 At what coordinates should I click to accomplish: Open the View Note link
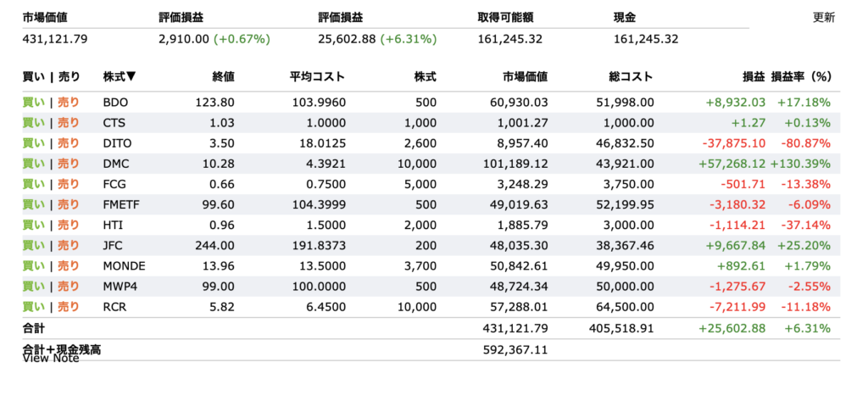(51, 359)
